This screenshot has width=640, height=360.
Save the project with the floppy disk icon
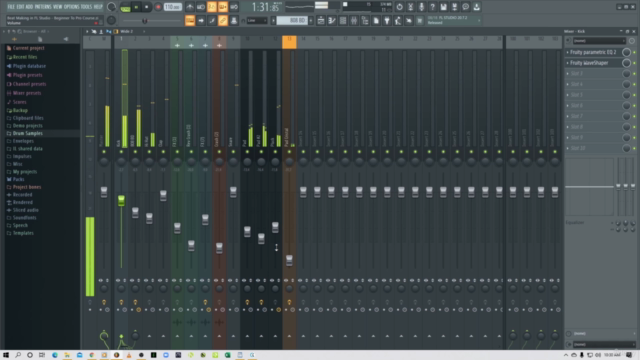point(444,7)
